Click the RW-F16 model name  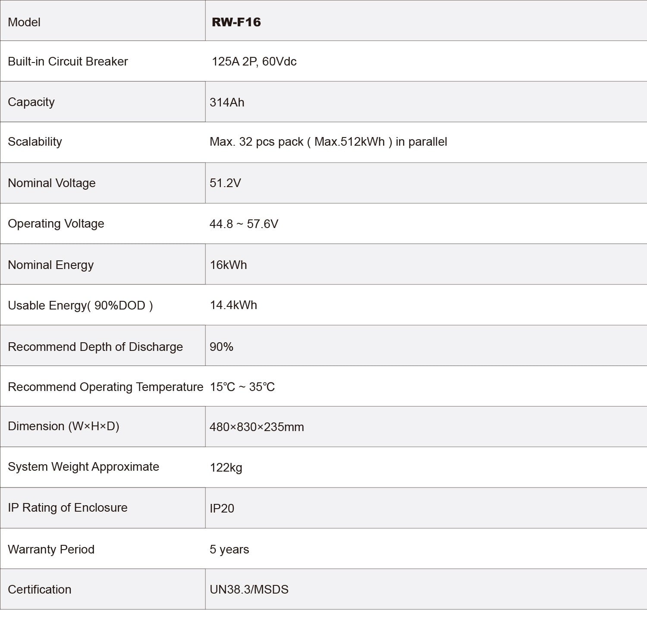click(x=236, y=22)
